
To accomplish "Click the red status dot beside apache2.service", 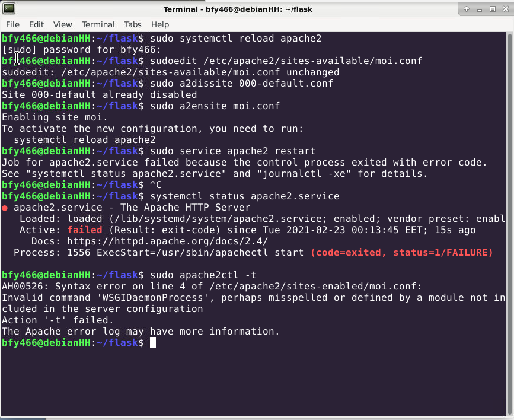I will (x=5, y=208).
